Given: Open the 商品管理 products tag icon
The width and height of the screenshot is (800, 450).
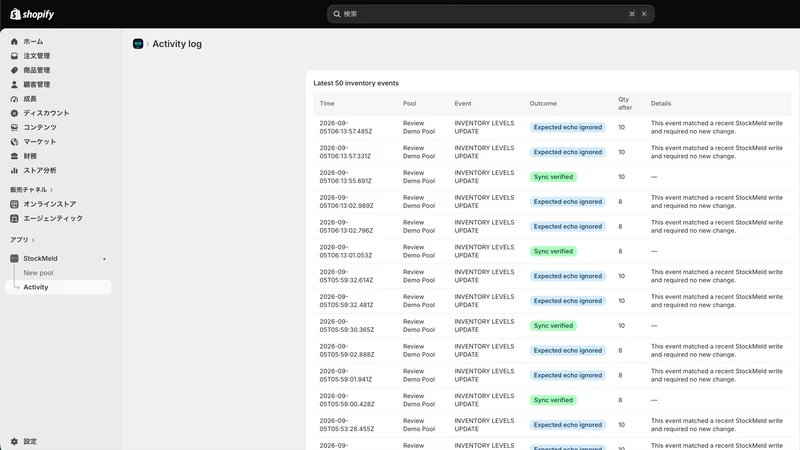Looking at the screenshot, I should coord(14,70).
